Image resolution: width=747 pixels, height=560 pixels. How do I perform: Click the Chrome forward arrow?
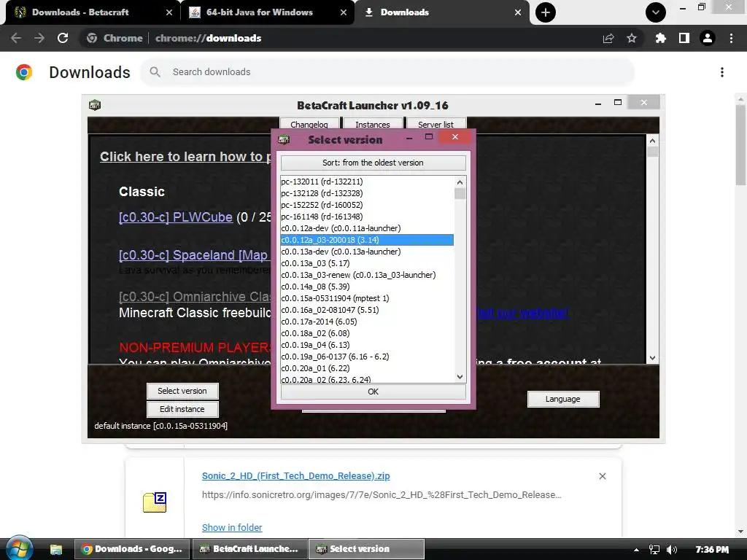(x=39, y=38)
